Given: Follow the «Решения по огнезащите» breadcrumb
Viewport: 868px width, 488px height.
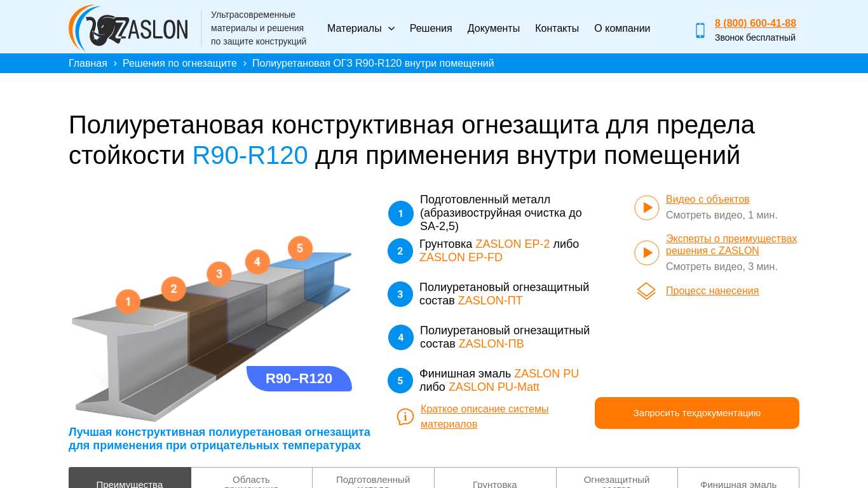Looking at the screenshot, I should pos(179,63).
